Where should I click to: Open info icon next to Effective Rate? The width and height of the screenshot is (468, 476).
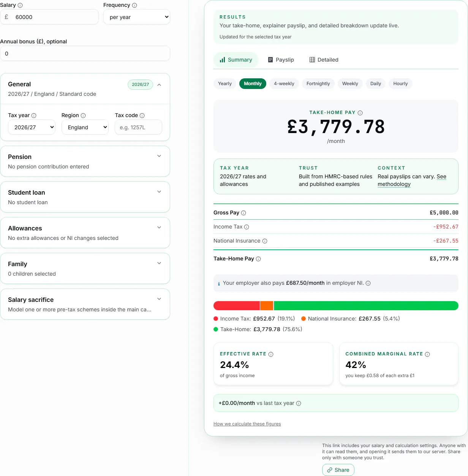[271, 354]
